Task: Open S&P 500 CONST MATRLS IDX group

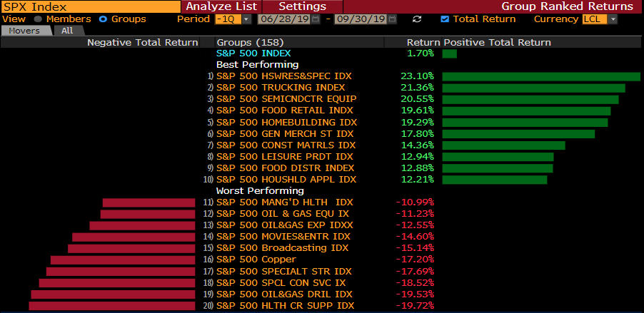Action: 286,145
